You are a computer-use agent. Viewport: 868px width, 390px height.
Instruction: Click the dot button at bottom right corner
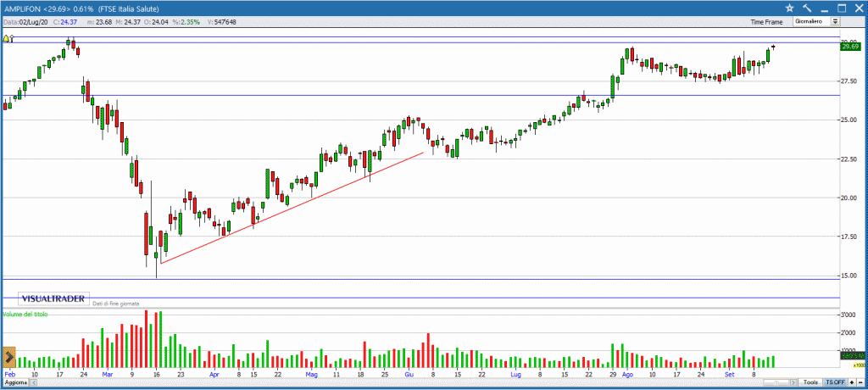[860, 382]
